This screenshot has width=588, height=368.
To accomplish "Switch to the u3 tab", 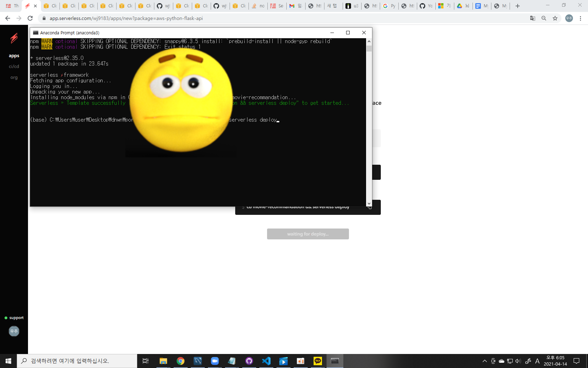I will [x=352, y=6].
